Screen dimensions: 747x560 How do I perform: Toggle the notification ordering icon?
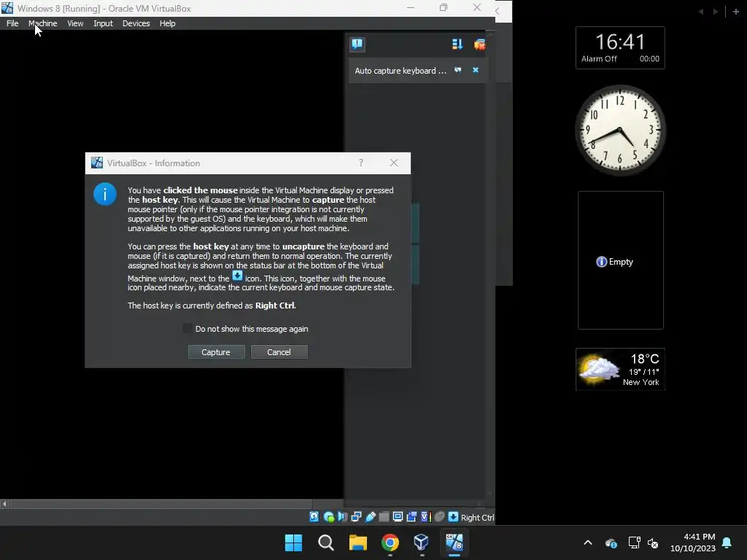click(x=457, y=44)
